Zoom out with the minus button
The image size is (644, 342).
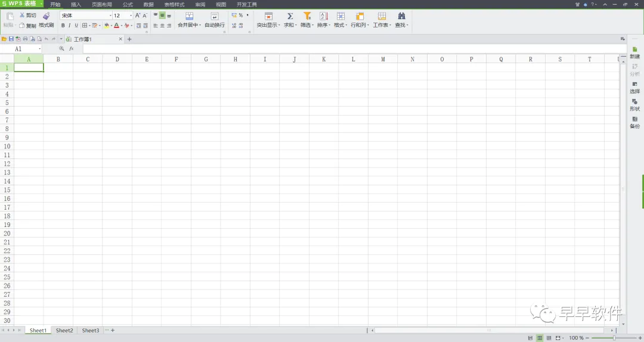(587, 338)
